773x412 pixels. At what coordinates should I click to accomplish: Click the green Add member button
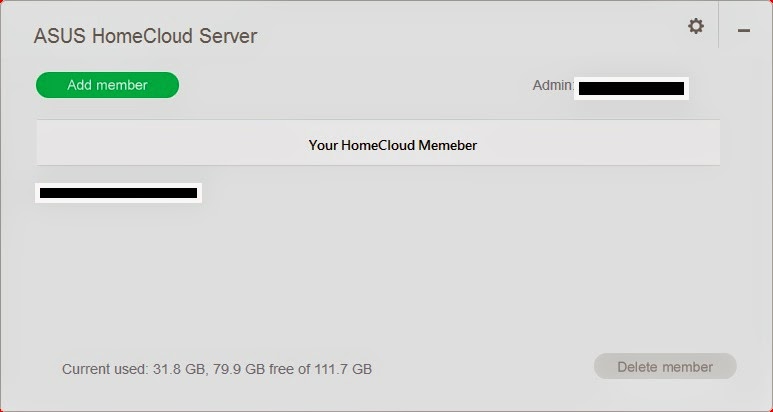click(107, 85)
